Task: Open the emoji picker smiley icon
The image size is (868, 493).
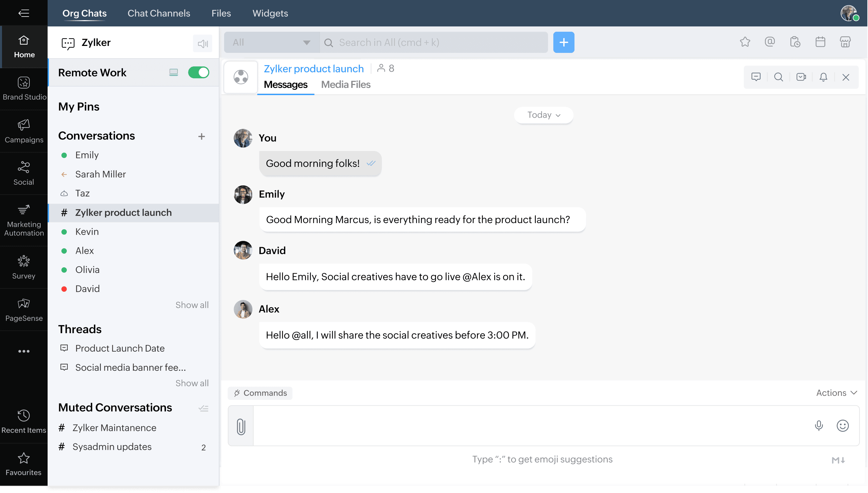Action: click(x=843, y=426)
